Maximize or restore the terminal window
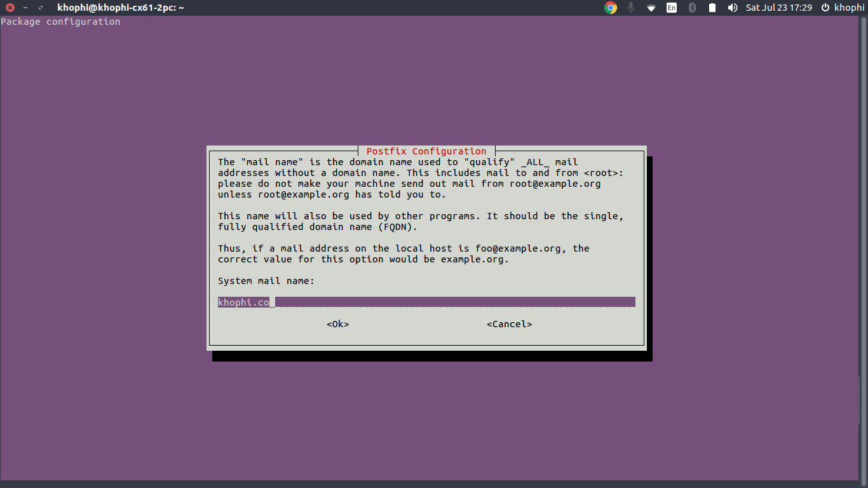Image resolution: width=868 pixels, height=488 pixels. [x=41, y=8]
